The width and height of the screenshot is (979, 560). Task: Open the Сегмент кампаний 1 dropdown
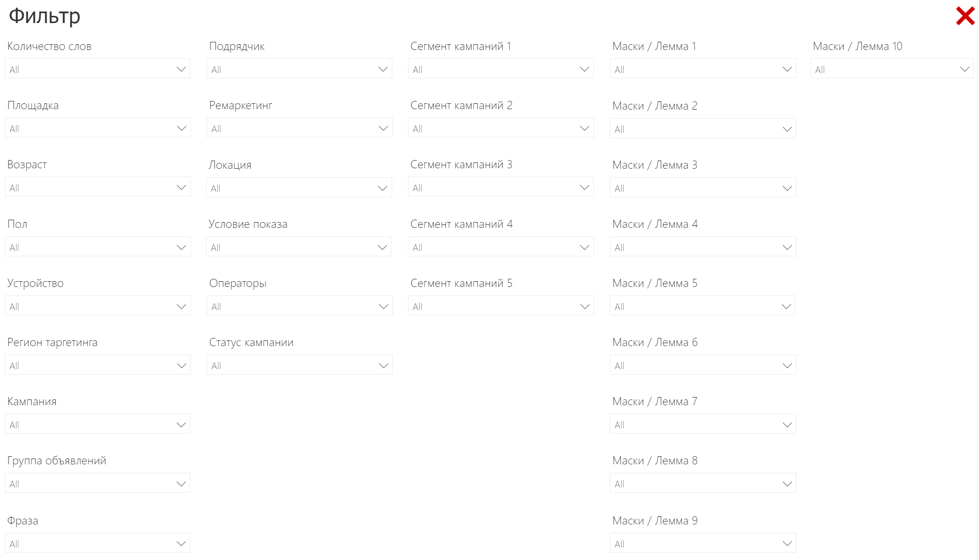point(501,69)
